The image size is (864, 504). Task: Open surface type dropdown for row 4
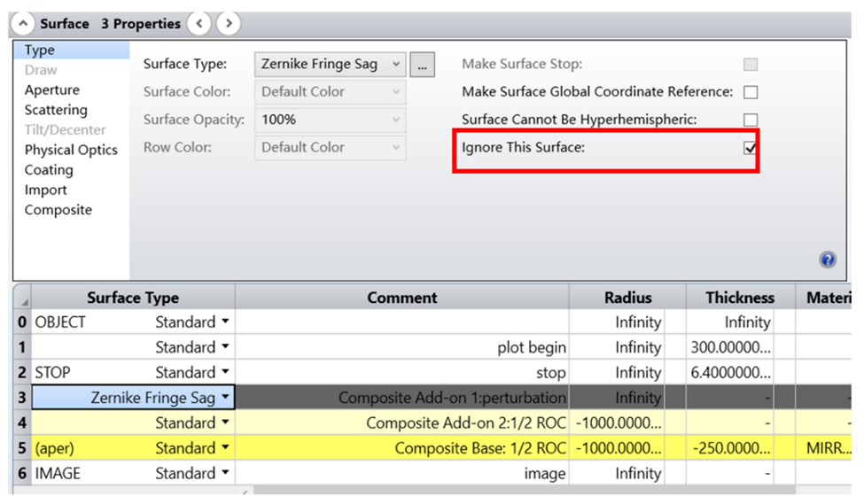click(x=225, y=423)
